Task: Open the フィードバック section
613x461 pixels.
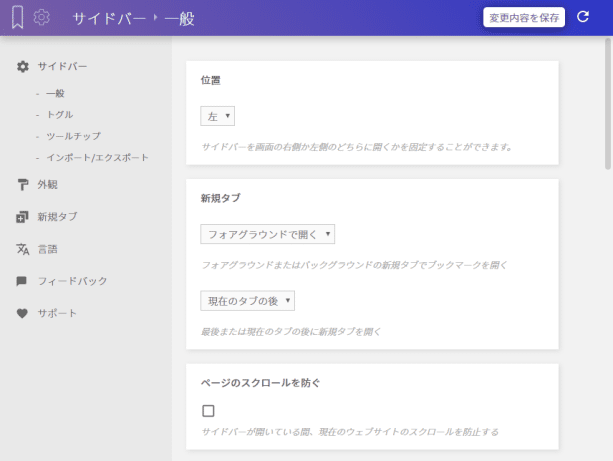Action: pos(72,281)
